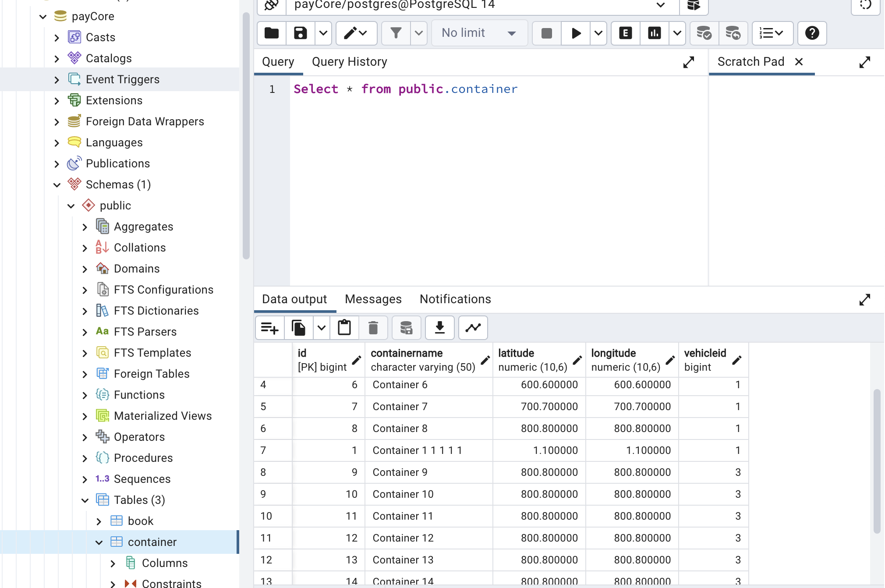Open the Explain Analyze graphical view

(654, 33)
